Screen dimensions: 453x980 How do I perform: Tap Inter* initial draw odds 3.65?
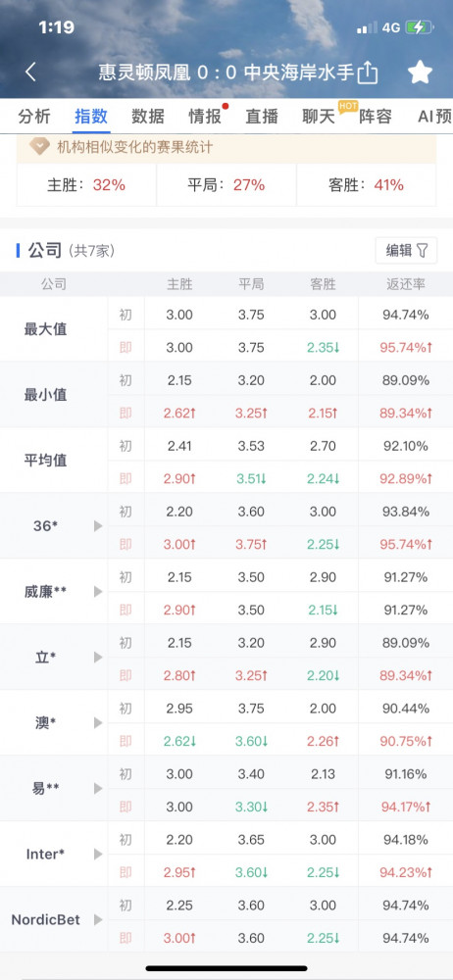click(x=251, y=840)
